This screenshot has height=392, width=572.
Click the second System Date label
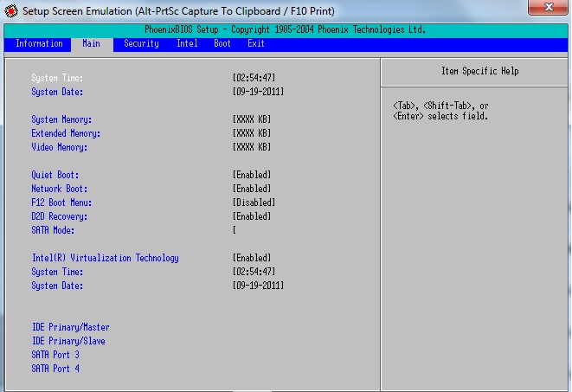coord(57,286)
